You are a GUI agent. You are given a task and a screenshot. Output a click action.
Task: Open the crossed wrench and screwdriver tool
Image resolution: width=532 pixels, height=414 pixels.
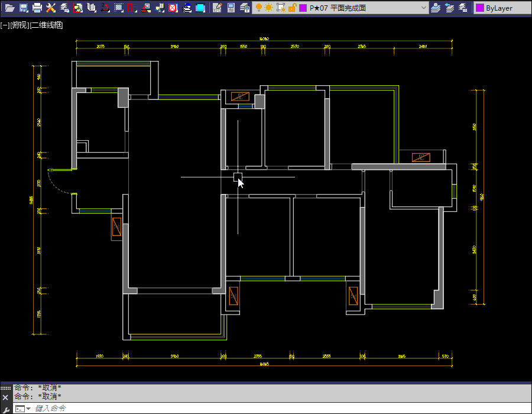click(x=51, y=8)
